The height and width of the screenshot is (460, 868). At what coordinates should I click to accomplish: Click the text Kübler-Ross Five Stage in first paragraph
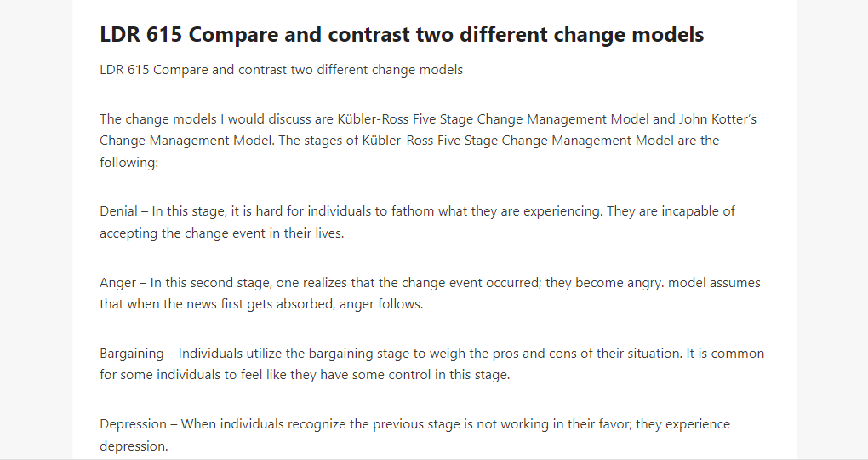tap(405, 119)
